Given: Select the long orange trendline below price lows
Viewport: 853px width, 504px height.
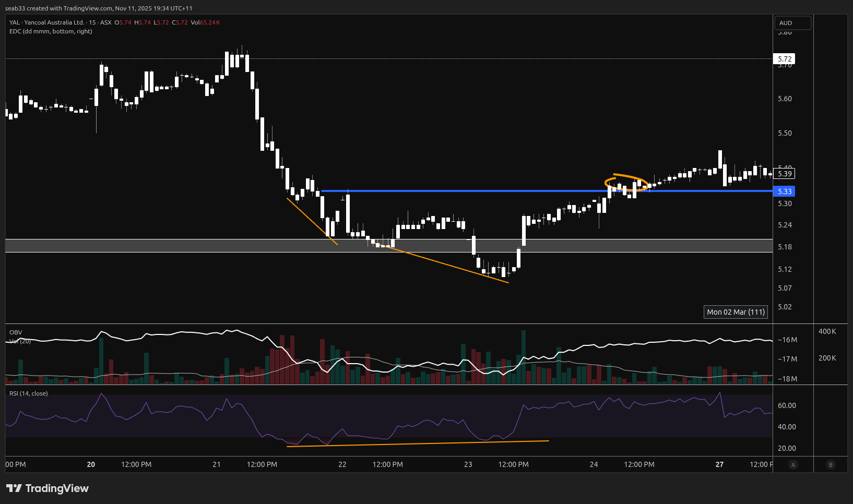Looking at the screenshot, I should tap(449, 265).
